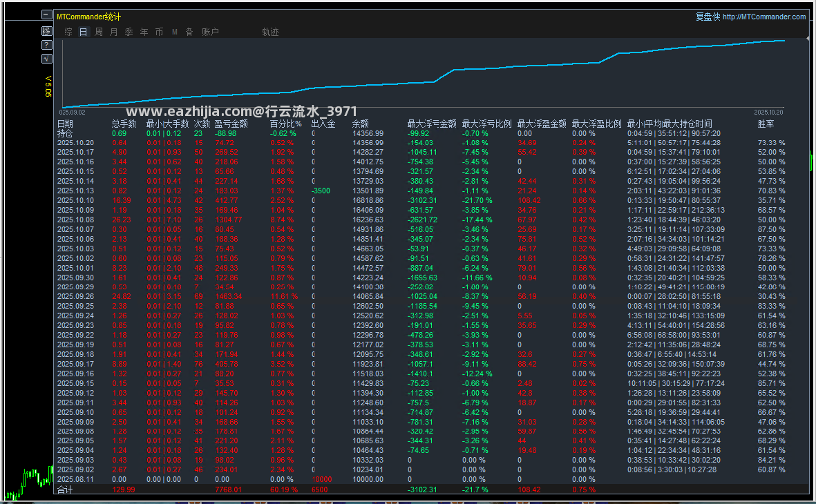Viewport: 816px width, 504px height.
Task: Toggle the check mark (√) box
Action: (47, 59)
